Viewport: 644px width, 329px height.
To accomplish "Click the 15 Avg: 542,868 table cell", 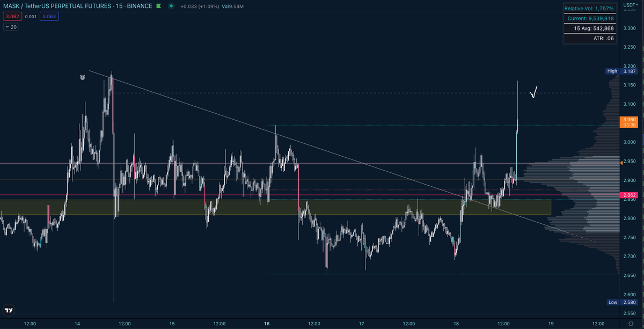I will 589,28.
